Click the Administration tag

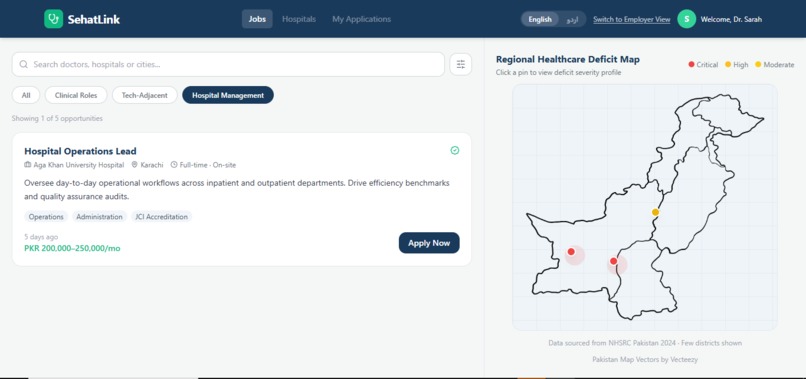[99, 217]
